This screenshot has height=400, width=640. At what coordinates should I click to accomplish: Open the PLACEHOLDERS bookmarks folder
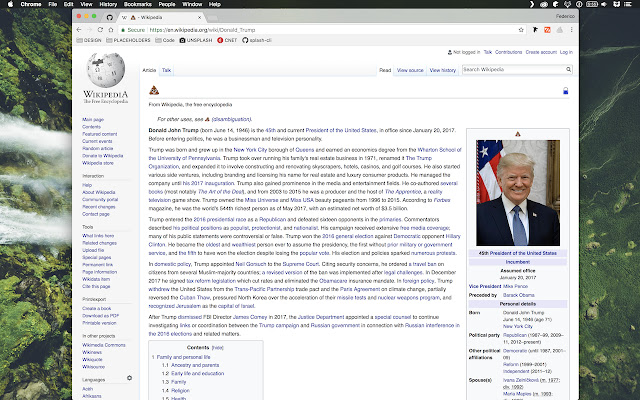point(128,40)
